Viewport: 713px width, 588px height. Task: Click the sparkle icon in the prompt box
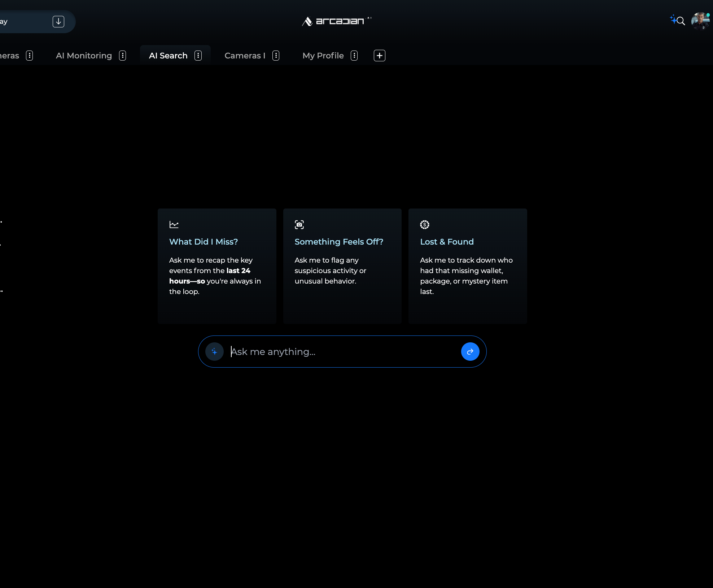click(x=214, y=351)
